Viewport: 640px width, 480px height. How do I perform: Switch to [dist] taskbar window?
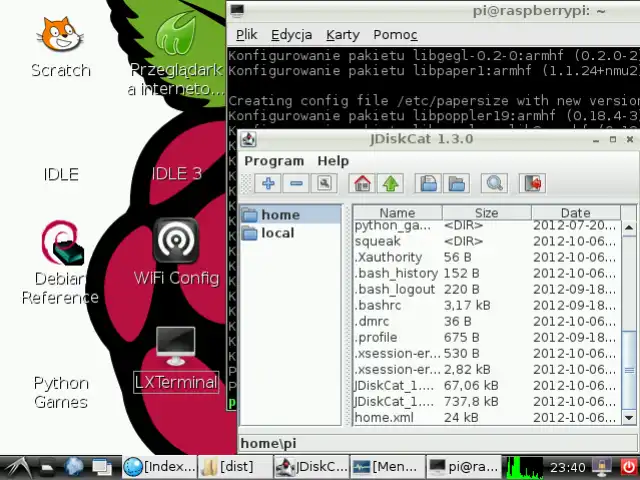[x=235, y=467]
